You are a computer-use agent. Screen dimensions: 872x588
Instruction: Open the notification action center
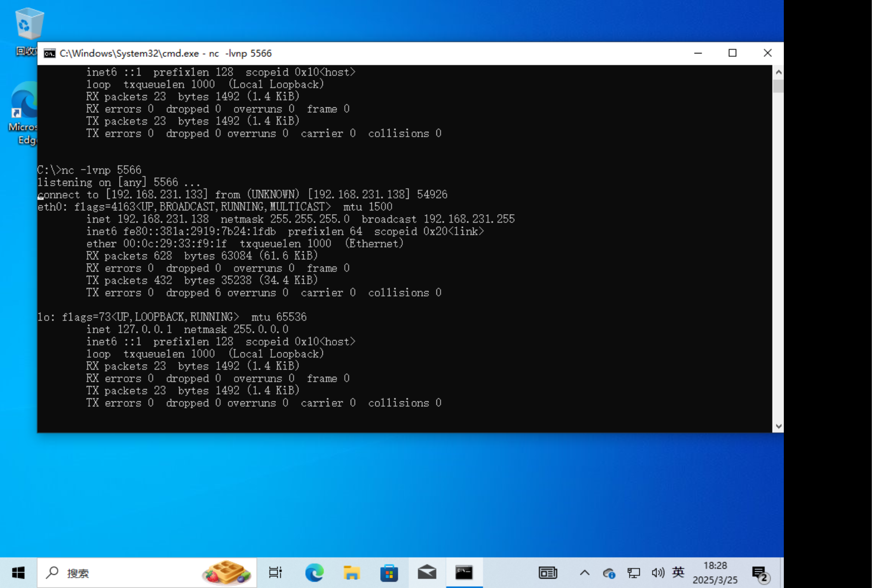click(760, 573)
